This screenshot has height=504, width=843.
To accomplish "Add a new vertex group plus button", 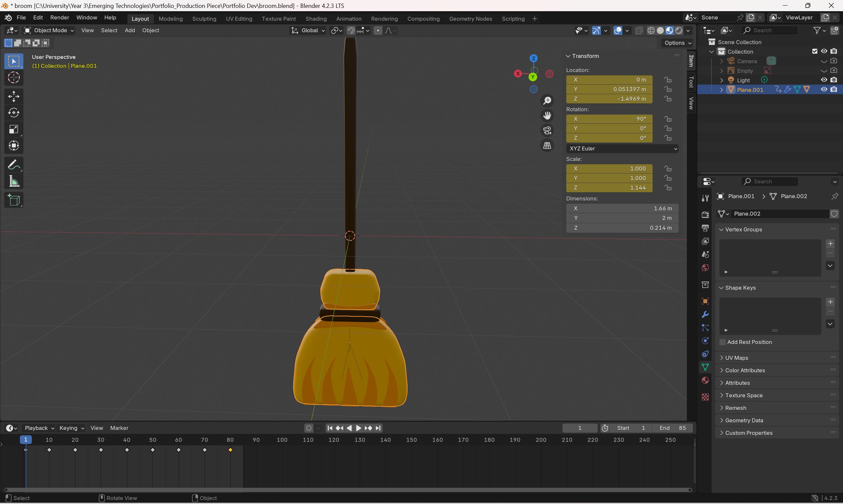I will click(x=830, y=244).
